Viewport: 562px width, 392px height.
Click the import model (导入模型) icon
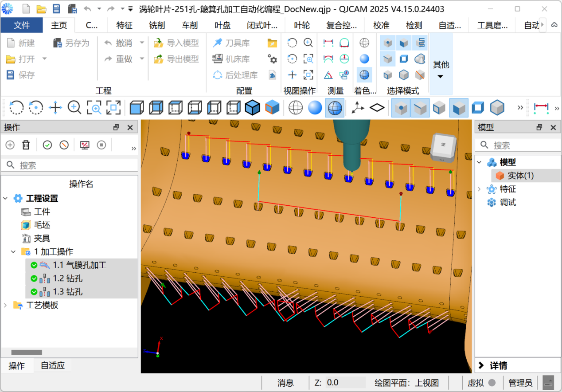(x=159, y=43)
